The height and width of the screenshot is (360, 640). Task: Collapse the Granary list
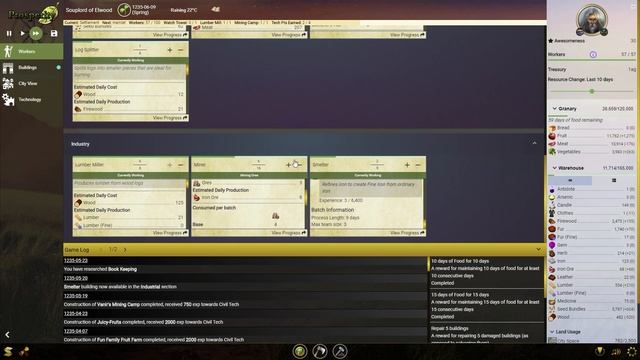point(554,109)
